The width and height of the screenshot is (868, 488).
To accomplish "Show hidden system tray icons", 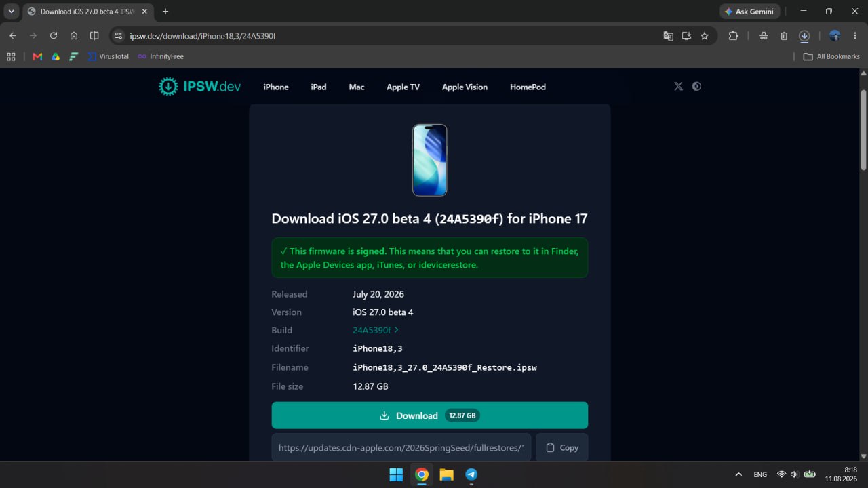I will tap(738, 474).
